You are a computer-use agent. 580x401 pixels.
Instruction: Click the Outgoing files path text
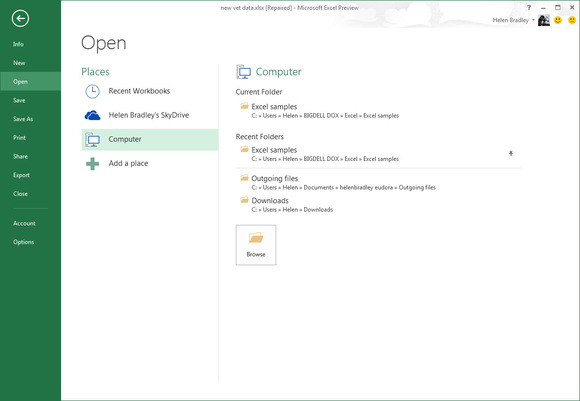[x=344, y=188]
